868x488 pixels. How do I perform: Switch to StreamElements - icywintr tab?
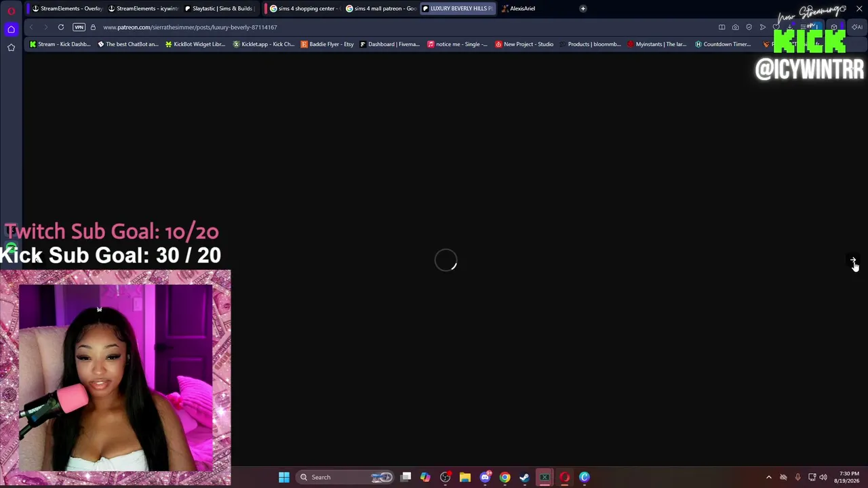pos(143,9)
